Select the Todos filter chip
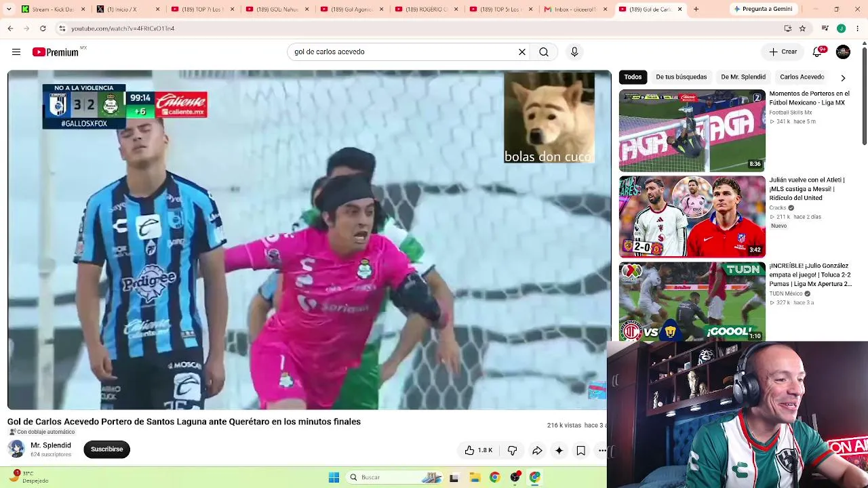This screenshot has width=868, height=488. point(633,77)
